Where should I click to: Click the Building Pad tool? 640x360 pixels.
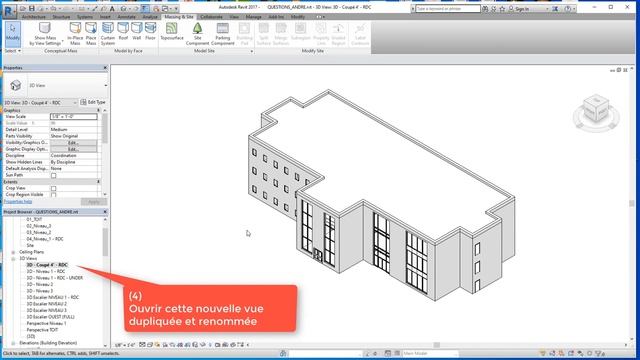(244, 34)
